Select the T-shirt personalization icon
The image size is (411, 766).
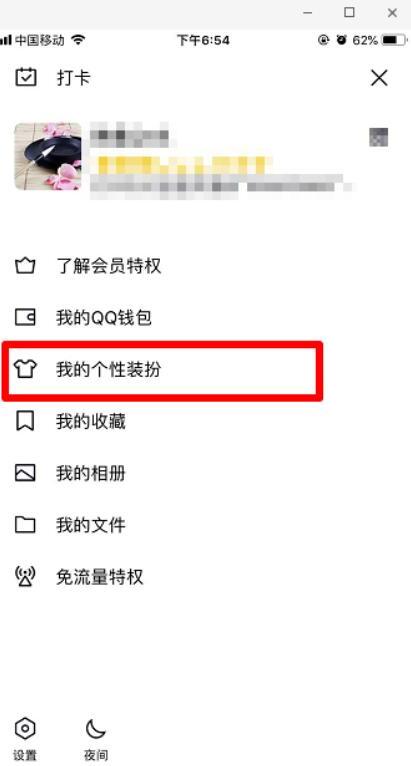tap(25, 370)
